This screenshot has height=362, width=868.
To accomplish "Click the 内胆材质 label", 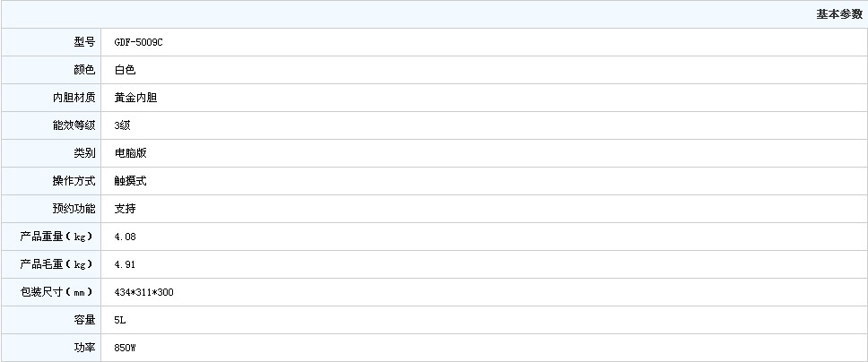I will pyautogui.click(x=74, y=98).
